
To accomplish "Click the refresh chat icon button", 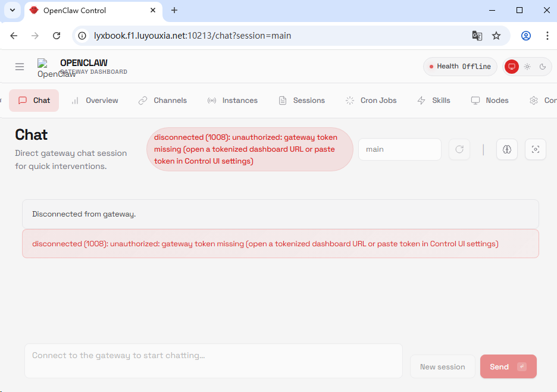I will (459, 149).
